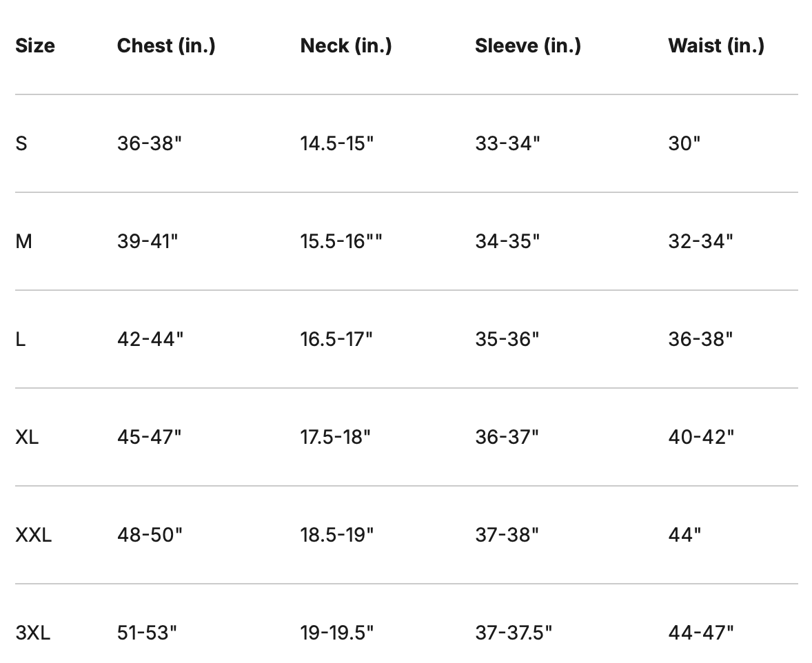
Task: Select the M size row label
Action: (23, 241)
